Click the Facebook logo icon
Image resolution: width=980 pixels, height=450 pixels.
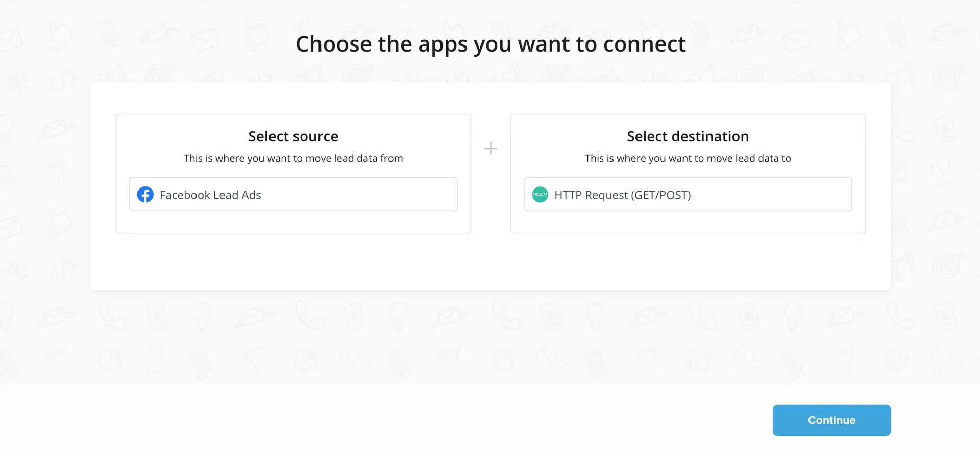(145, 195)
